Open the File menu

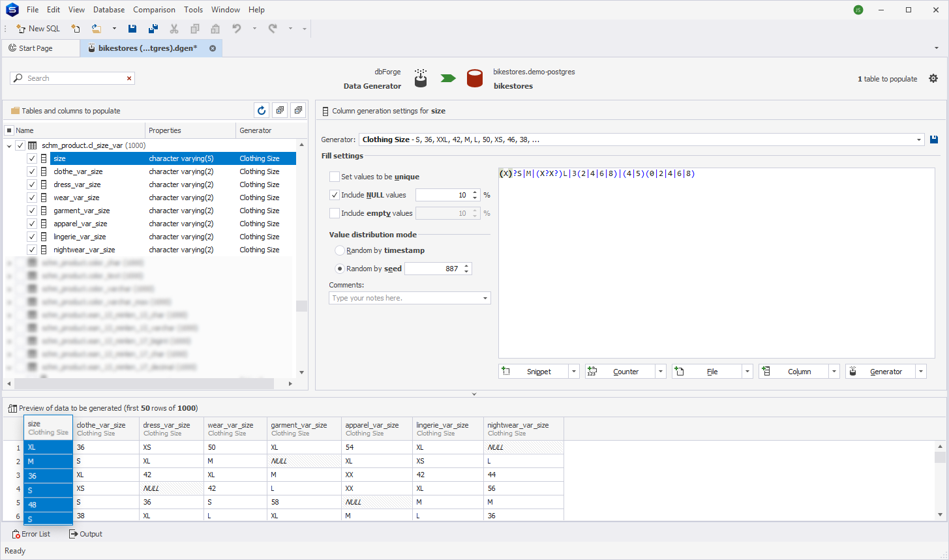(33, 10)
